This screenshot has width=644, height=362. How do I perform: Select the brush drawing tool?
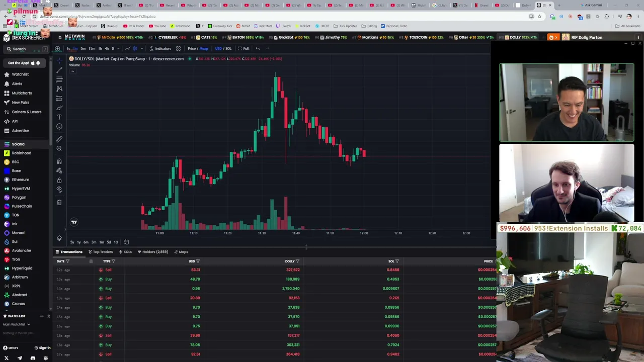click(x=59, y=108)
